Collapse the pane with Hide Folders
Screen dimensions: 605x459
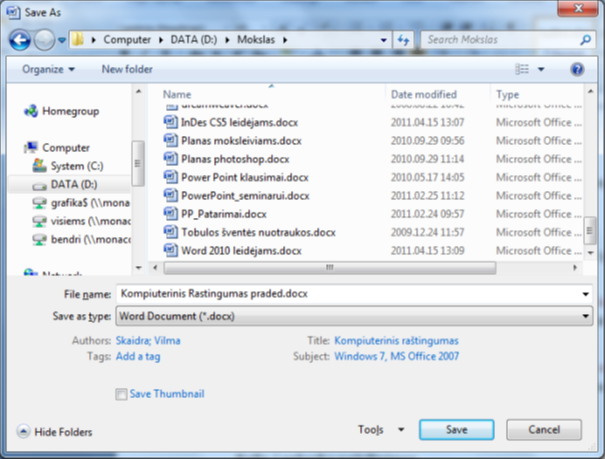tap(54, 432)
